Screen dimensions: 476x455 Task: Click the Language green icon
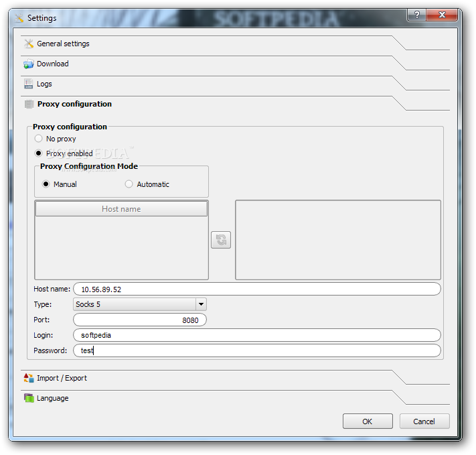coord(29,398)
